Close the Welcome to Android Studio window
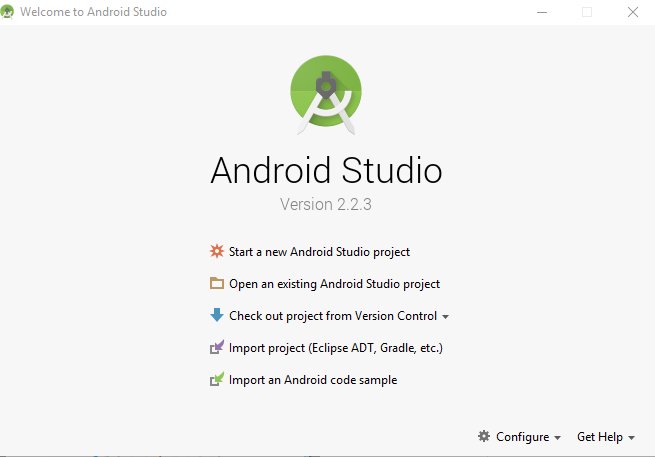Viewport: 655px width, 457px height. point(633,12)
